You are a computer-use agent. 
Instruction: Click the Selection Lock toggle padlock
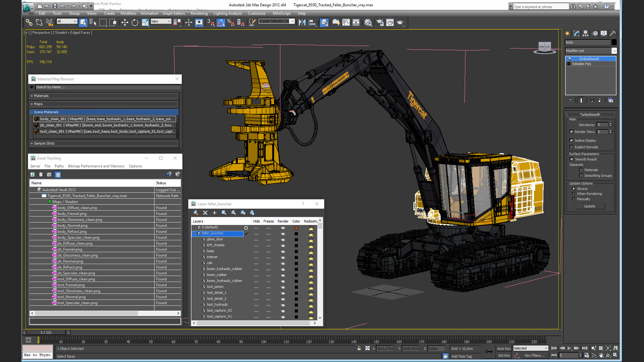click(359, 348)
